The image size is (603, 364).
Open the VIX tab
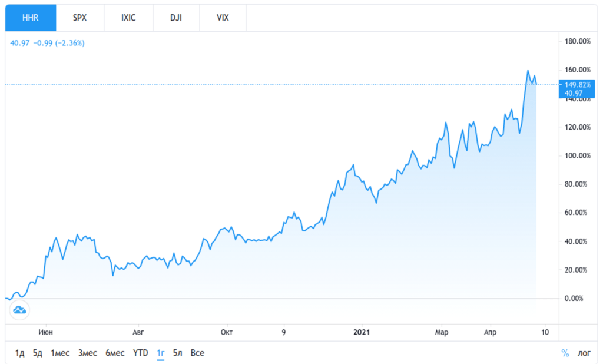click(x=223, y=18)
